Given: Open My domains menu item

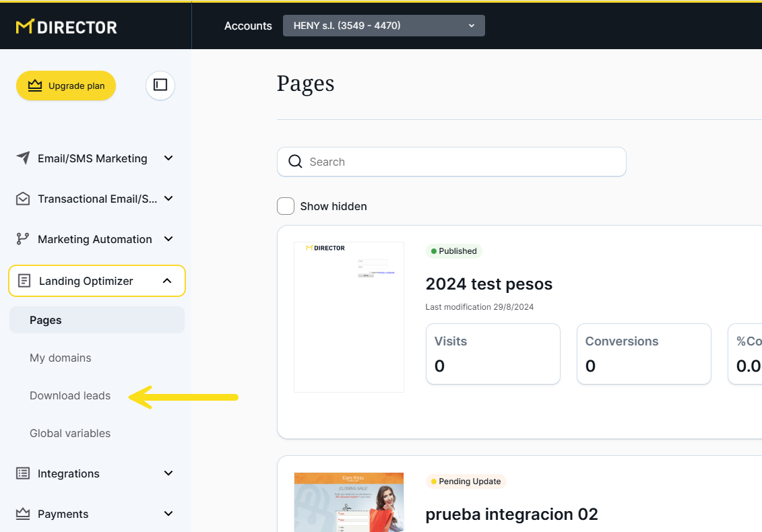Looking at the screenshot, I should tap(61, 358).
